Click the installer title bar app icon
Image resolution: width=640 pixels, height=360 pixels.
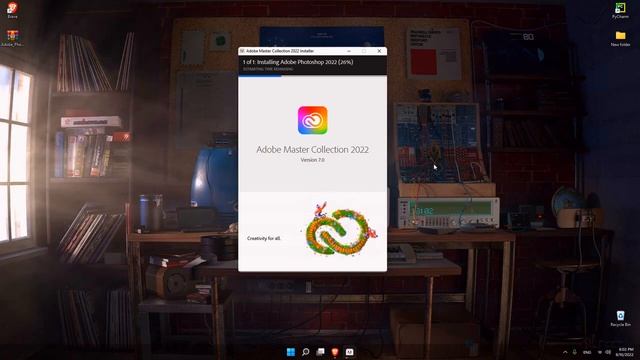pyautogui.click(x=242, y=51)
